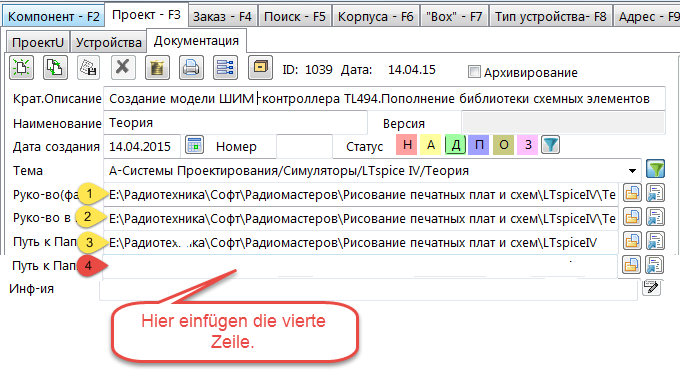Switch to the "Box" - F7 tab
Viewport: 680px width, 371px height.
coord(454,16)
